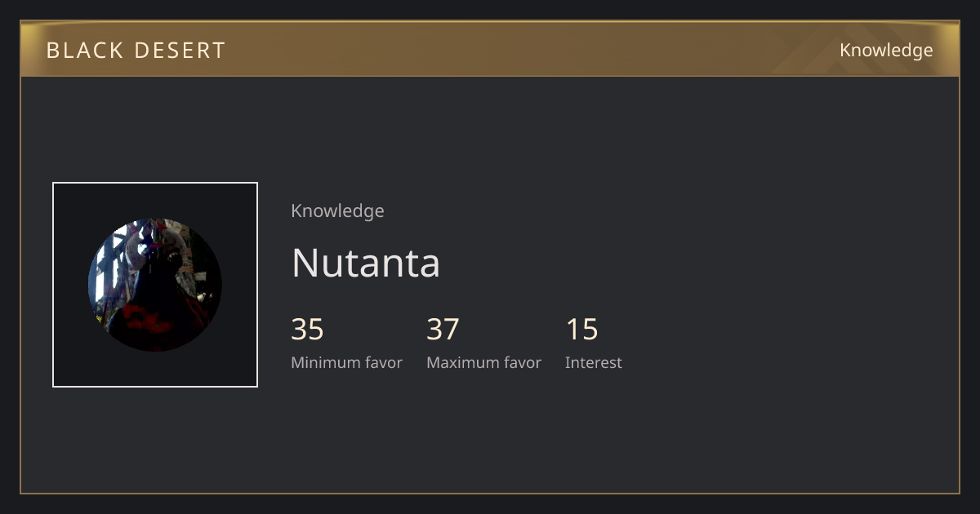Screen dimensions: 980x514
Task: Select the Nutanta name heading
Action: 365,262
